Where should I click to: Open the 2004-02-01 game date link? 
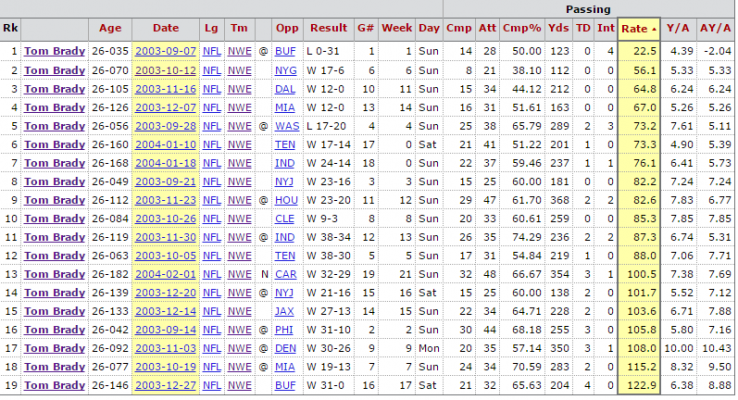[x=166, y=274]
